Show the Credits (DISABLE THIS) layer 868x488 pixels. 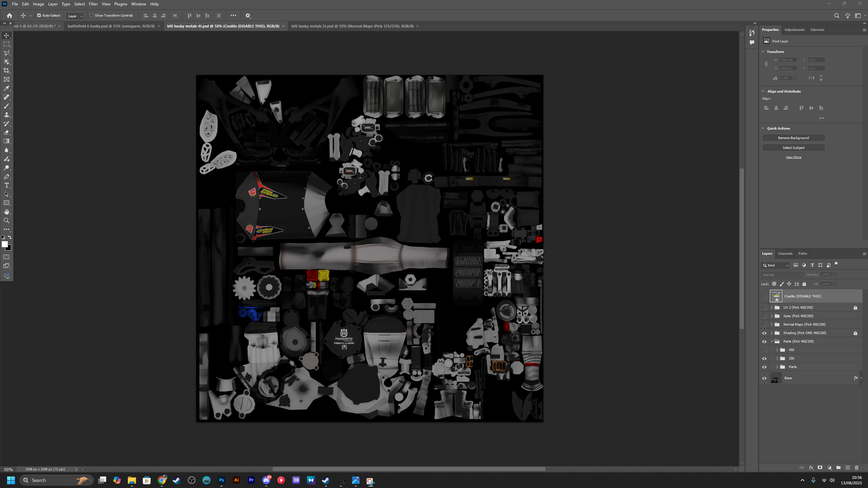[x=764, y=296]
